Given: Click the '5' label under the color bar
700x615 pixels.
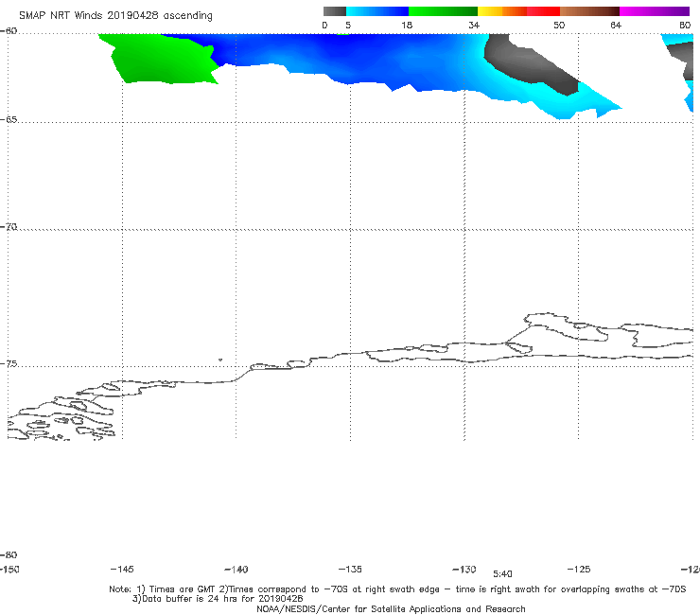Looking at the screenshot, I should click(x=348, y=25).
